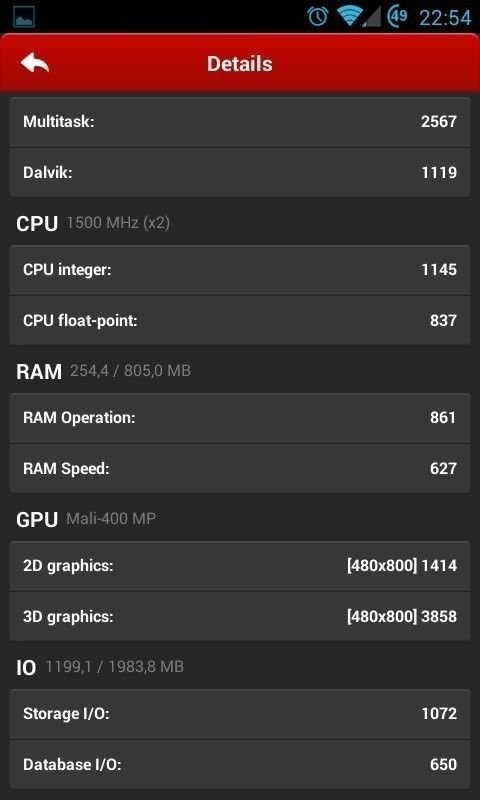The image size is (480, 800).
Task: Select the Storage I/O row
Action: coord(240,714)
